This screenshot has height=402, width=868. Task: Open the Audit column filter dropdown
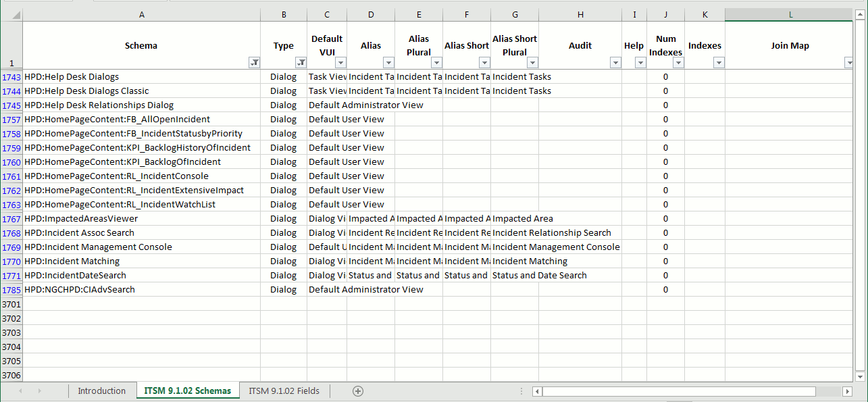coord(615,63)
